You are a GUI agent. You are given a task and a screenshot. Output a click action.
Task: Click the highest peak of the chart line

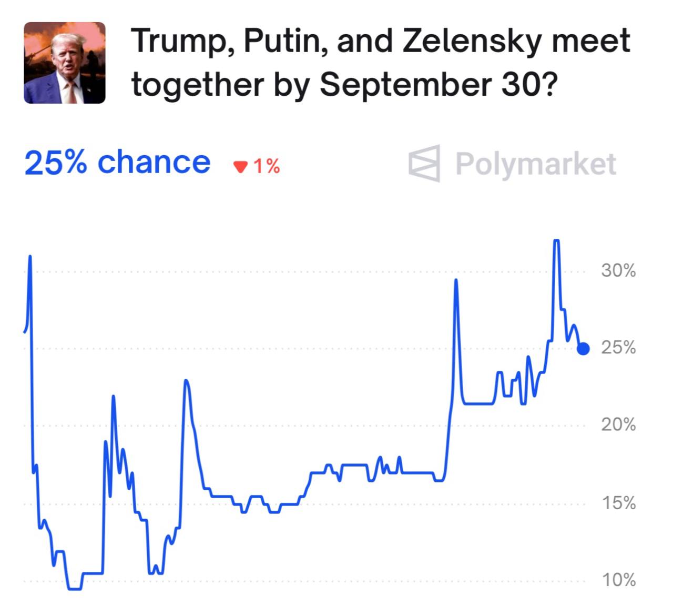[x=556, y=240]
